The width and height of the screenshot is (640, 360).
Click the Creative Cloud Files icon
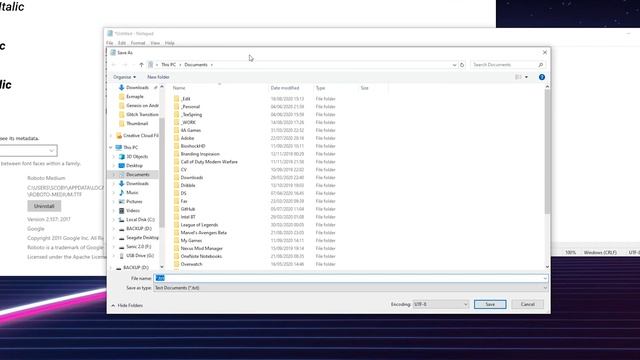pyautogui.click(x=119, y=136)
